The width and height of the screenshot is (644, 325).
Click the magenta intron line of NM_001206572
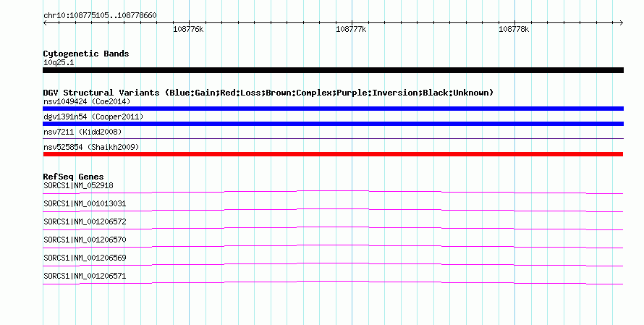tap(333, 227)
